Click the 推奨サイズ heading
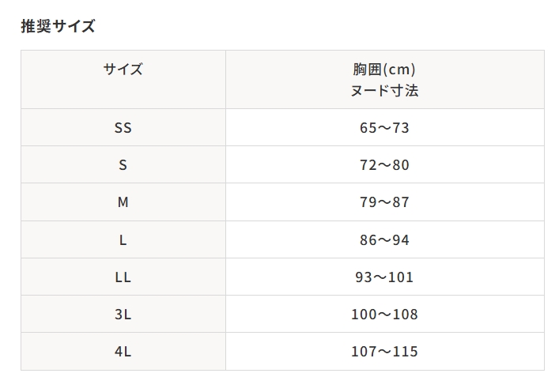Image resolution: width=559 pixels, height=392 pixels. tap(58, 26)
